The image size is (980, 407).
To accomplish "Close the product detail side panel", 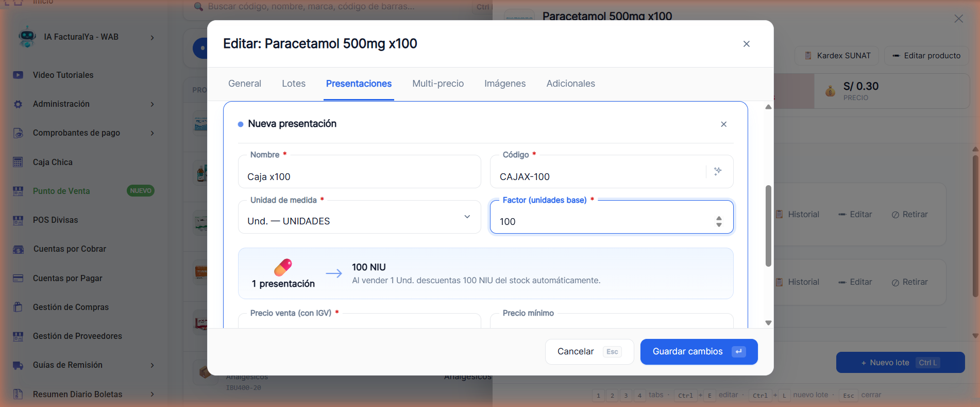I will [958, 19].
